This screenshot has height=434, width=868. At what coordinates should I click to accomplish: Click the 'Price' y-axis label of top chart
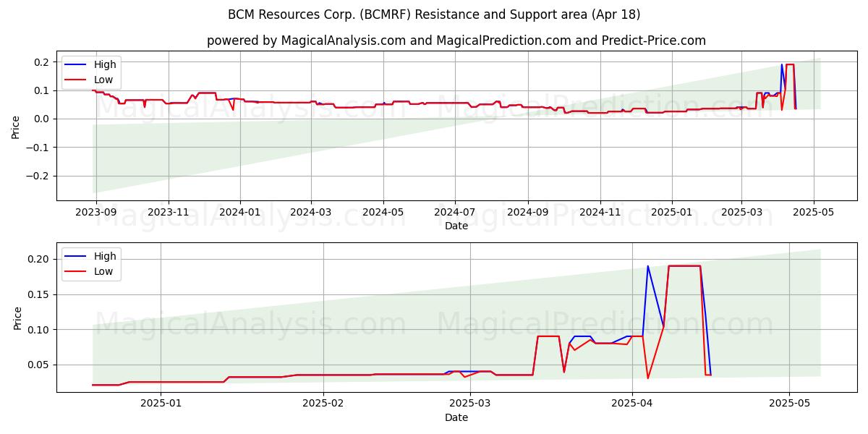pos(16,127)
